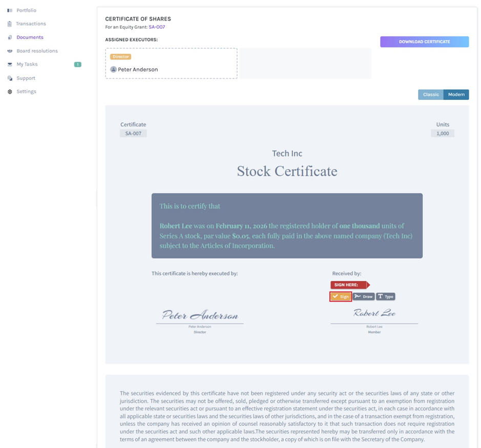The width and height of the screenshot is (481, 448).
Task: Click the Units value field showing 1,000
Action: [x=442, y=133]
